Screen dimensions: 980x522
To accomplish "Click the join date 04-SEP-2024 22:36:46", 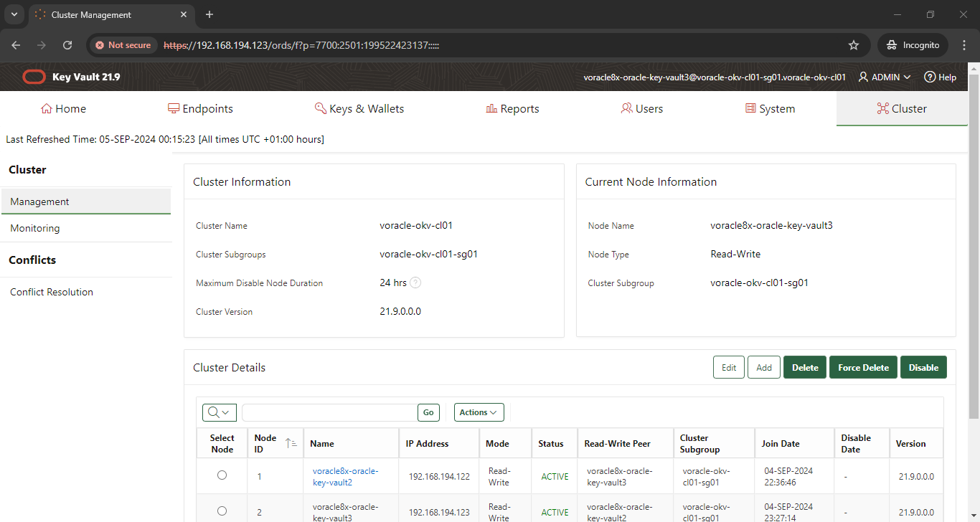I will click(x=788, y=477).
